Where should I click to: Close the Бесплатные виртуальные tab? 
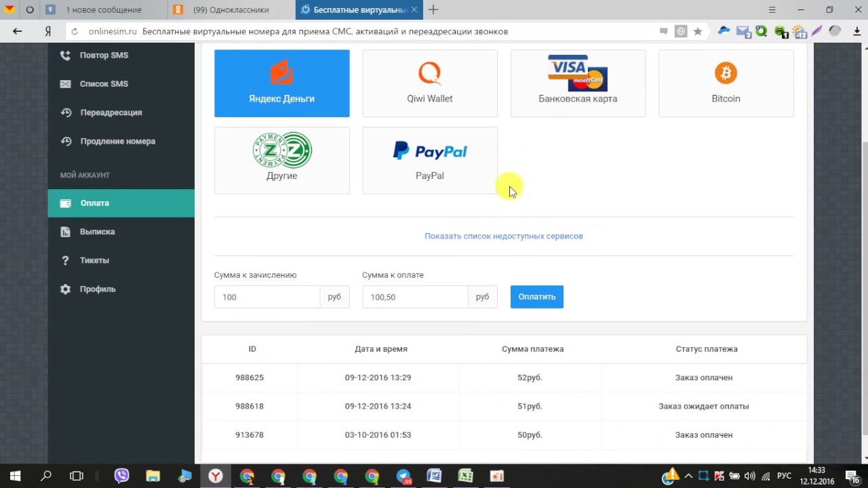pyautogui.click(x=414, y=9)
